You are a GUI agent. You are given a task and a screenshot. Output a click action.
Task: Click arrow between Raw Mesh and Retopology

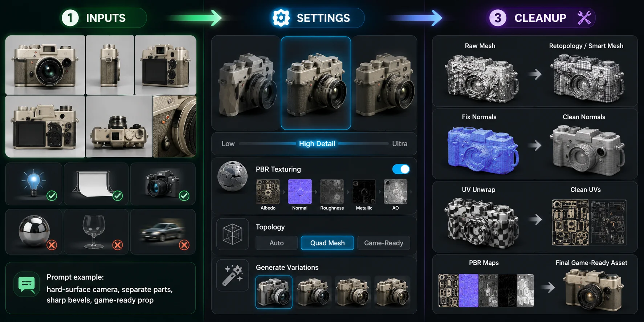click(x=535, y=74)
